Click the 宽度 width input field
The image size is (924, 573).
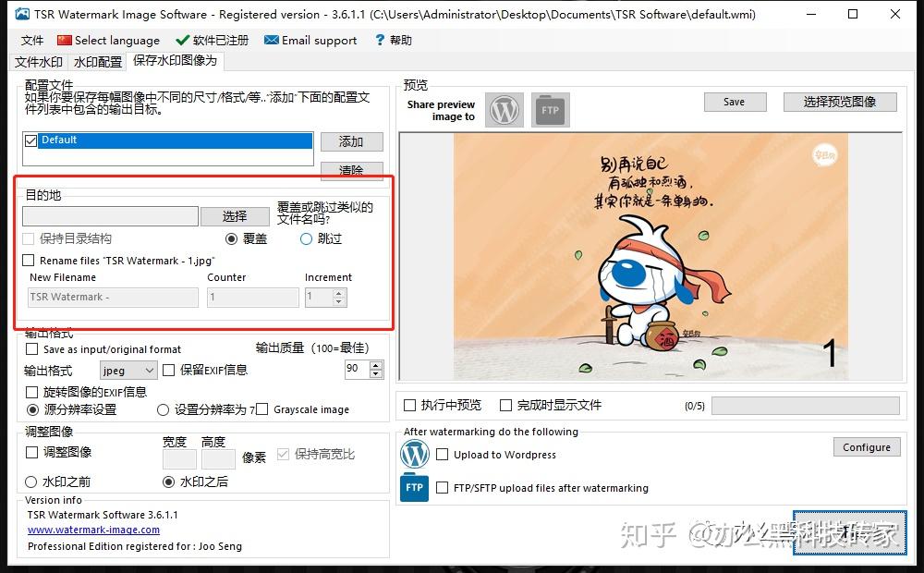pos(179,458)
